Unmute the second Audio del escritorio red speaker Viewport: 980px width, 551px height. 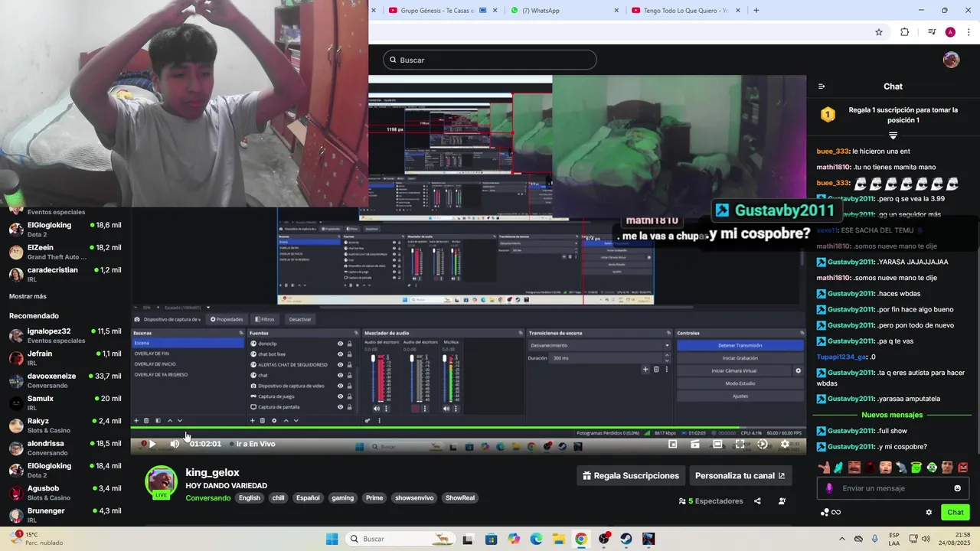click(x=416, y=409)
